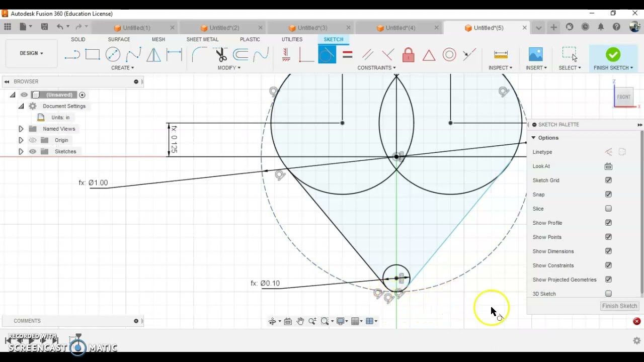Toggle visibility of the Sketches folder
This screenshot has height=362, width=644.
tap(33, 151)
